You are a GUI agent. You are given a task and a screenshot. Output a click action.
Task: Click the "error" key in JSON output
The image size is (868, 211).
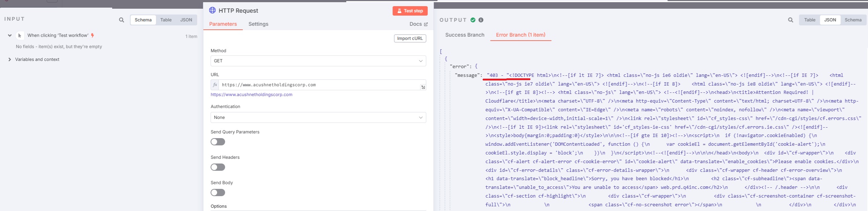point(461,66)
